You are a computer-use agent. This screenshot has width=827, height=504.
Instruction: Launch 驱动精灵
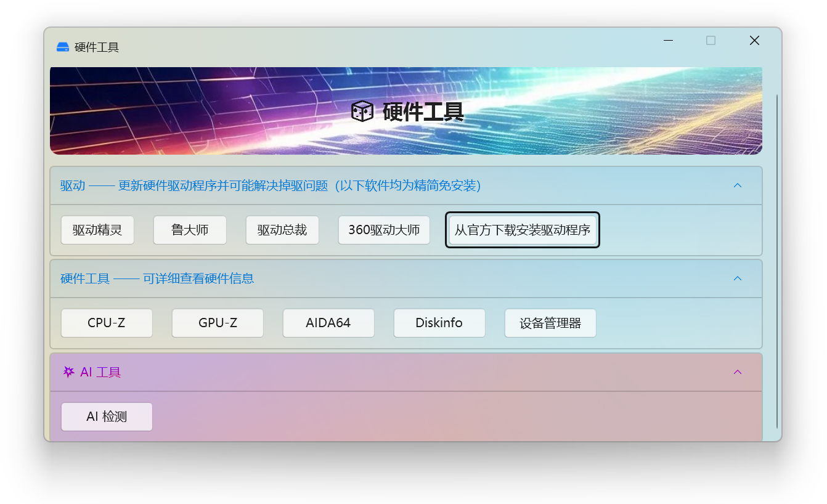click(97, 230)
